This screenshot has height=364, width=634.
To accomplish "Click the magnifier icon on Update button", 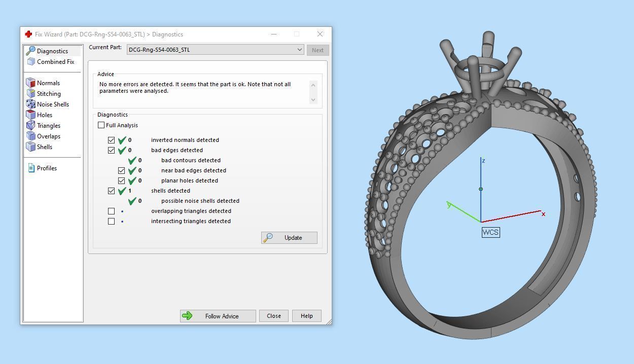I will point(269,237).
